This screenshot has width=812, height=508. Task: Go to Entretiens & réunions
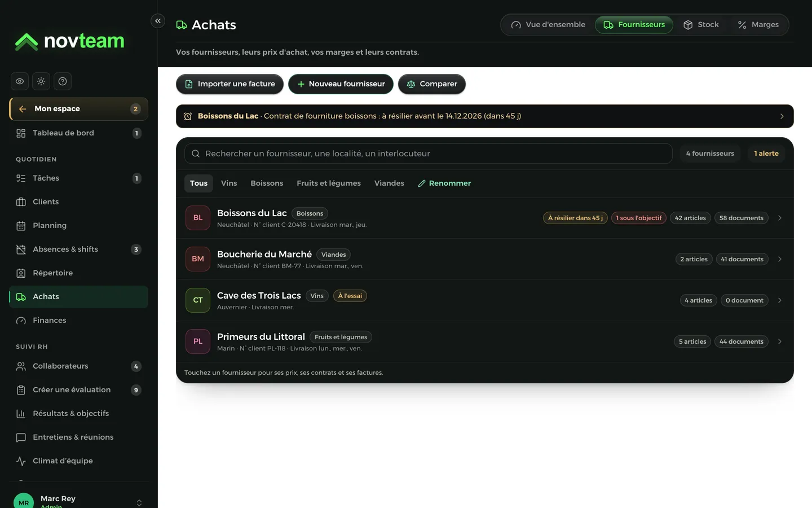[x=79, y=437]
